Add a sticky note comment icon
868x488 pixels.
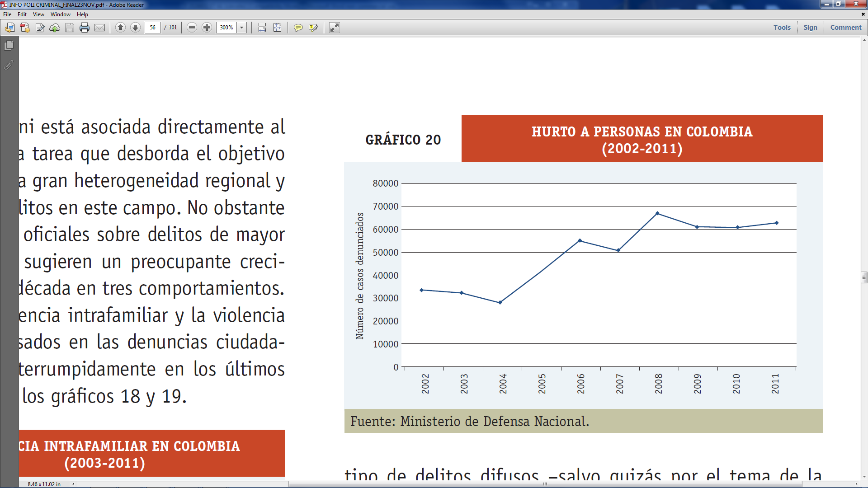298,28
